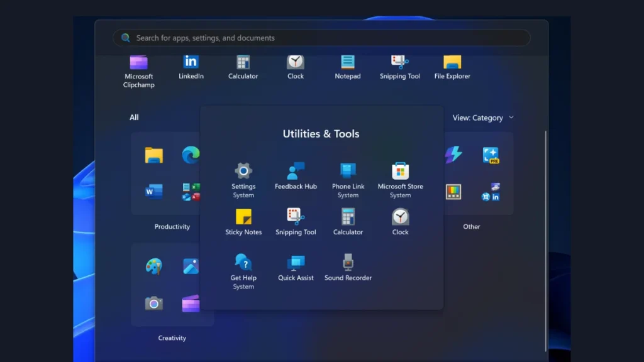This screenshot has height=362, width=644.
Task: Launch Microsoft Edge in Productivity group
Action: pos(191,155)
